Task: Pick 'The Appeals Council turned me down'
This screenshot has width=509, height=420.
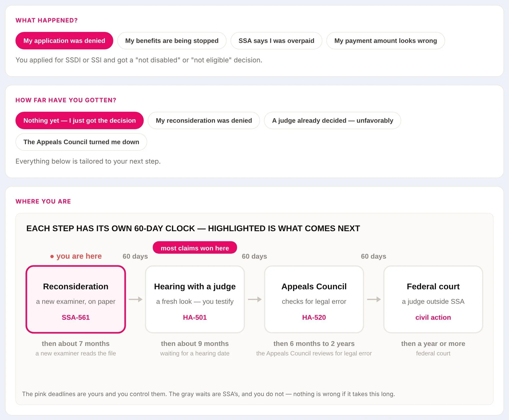Action: [81, 142]
